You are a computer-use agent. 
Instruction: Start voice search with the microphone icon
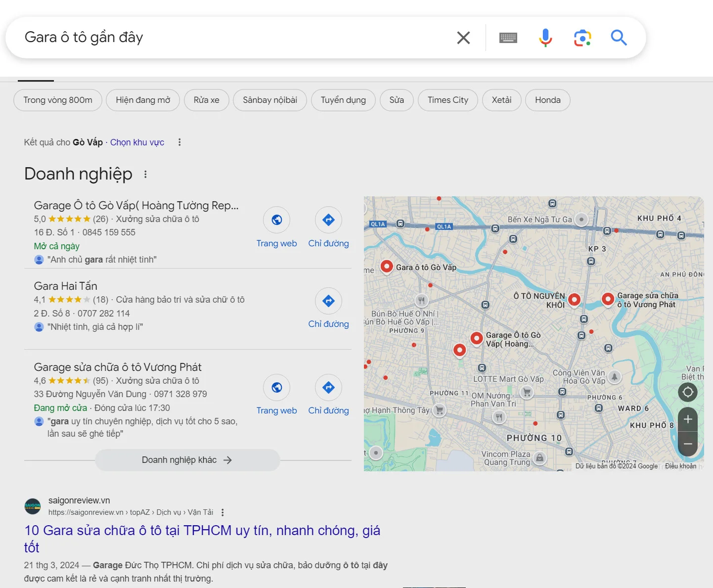(x=545, y=38)
